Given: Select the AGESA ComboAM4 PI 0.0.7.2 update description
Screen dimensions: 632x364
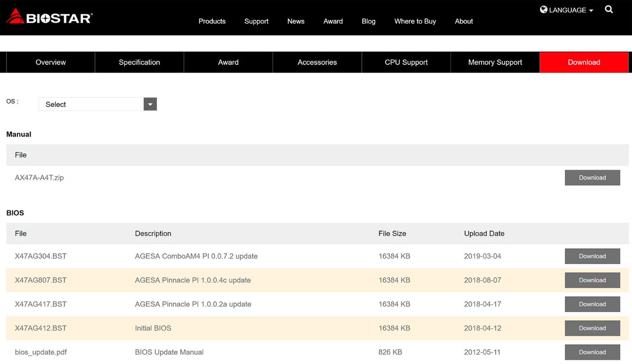Looking at the screenshot, I should tap(197, 256).
